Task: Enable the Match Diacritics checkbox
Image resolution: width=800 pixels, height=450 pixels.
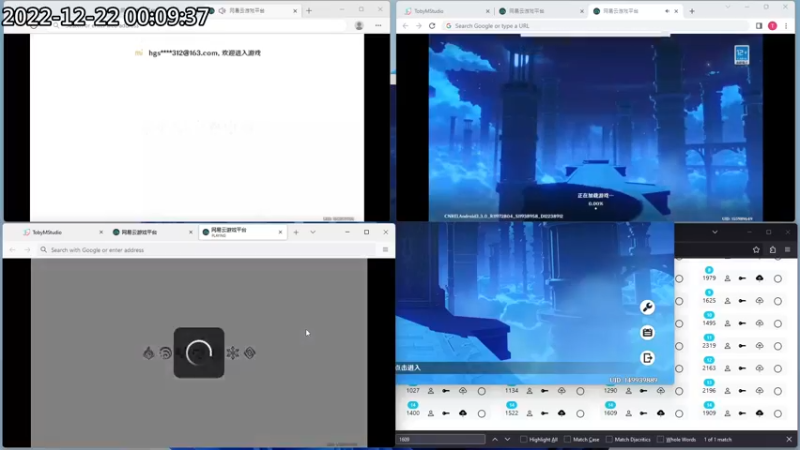Action: [x=609, y=439]
